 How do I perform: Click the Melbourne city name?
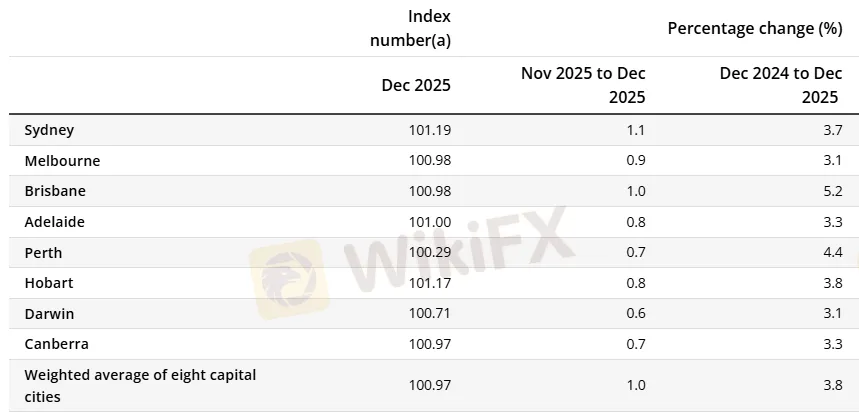[62, 161]
